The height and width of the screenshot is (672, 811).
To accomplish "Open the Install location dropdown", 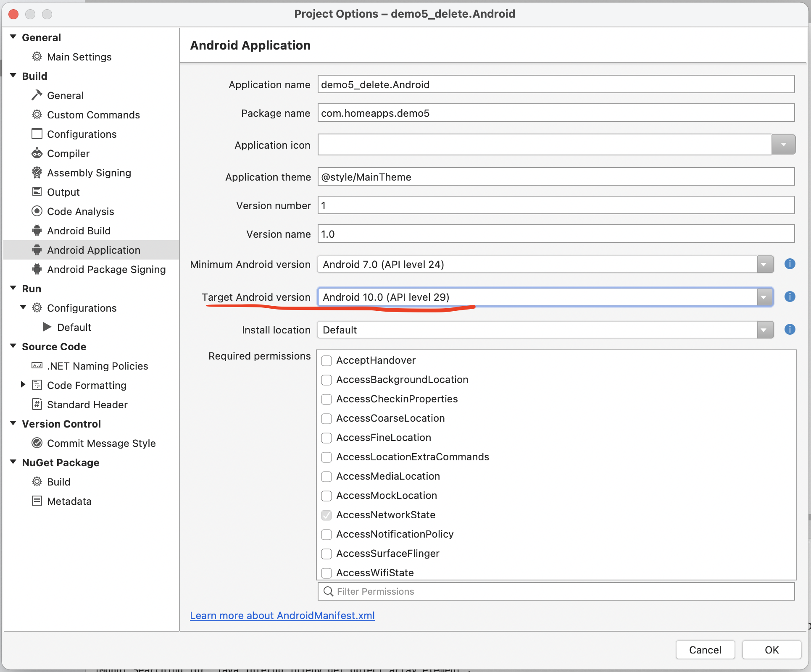I will (x=764, y=330).
